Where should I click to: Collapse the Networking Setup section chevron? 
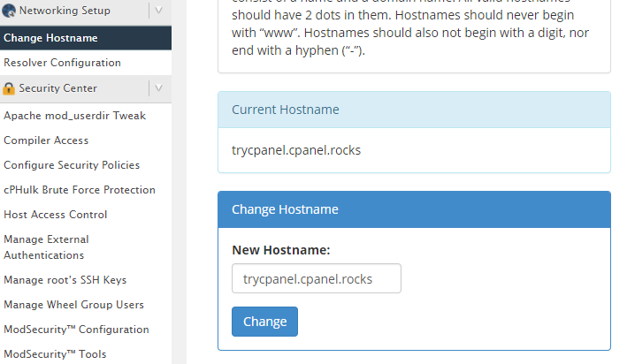click(158, 11)
